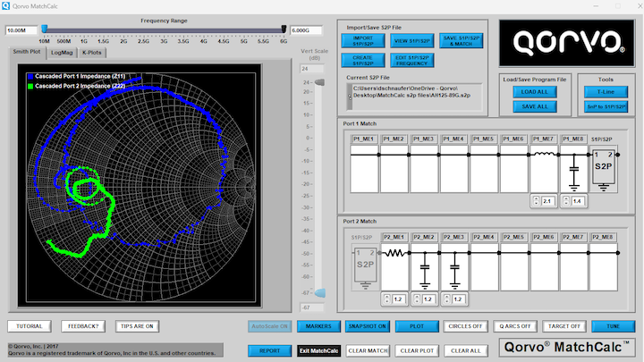Image resolution: width=644 pixels, height=362 pixels.
Task: Click EDIT S1P/S2P FREQUENCY button
Action: click(412, 61)
